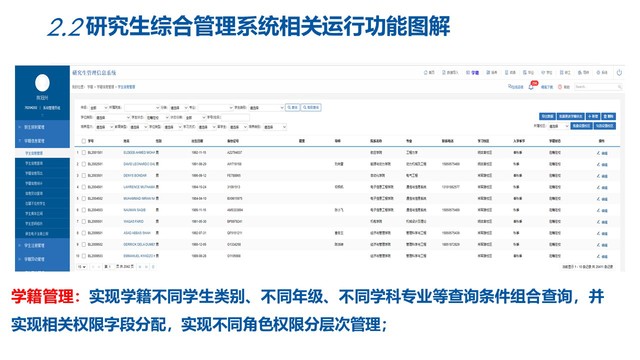This screenshot has width=640, height=360.
Task: Click the power logout icon in top bar
Action: point(619,72)
